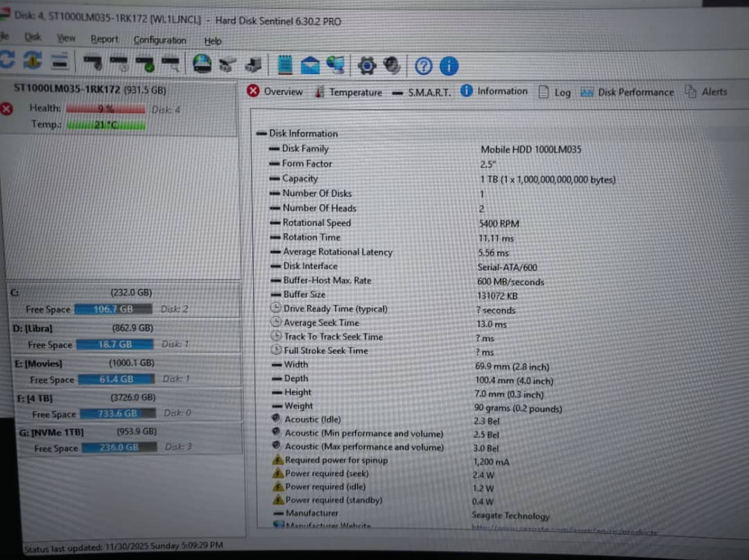Click the disk with green checkmark icon
The height and width of the screenshot is (560, 749).
(x=145, y=64)
